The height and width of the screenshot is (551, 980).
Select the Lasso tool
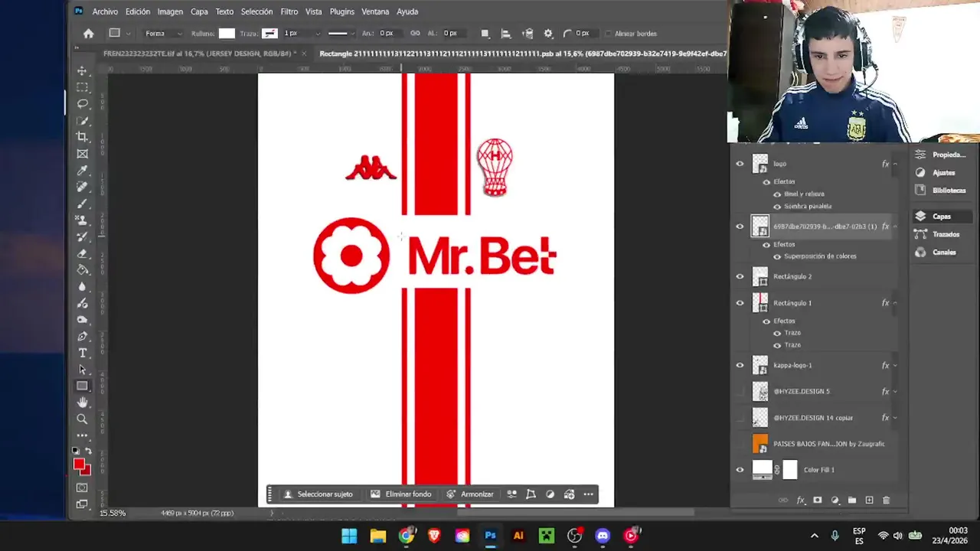click(82, 103)
